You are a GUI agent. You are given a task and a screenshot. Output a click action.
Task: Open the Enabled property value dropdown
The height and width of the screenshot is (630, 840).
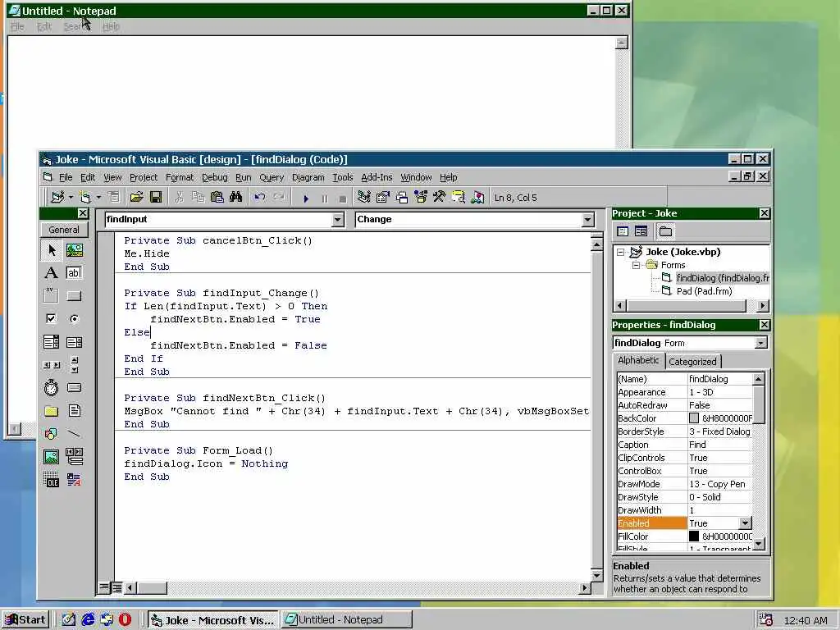745,523
